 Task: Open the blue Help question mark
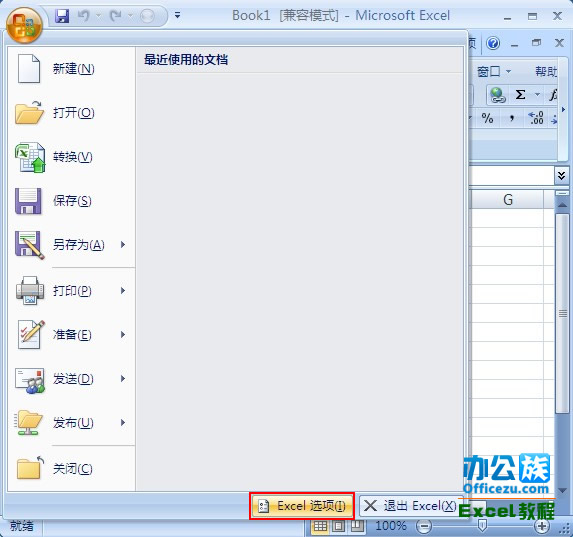[x=493, y=44]
